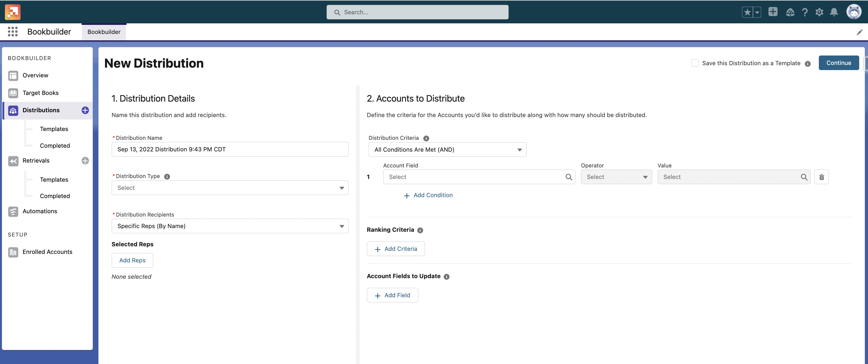Click the Distributions label in sidebar

coord(41,110)
